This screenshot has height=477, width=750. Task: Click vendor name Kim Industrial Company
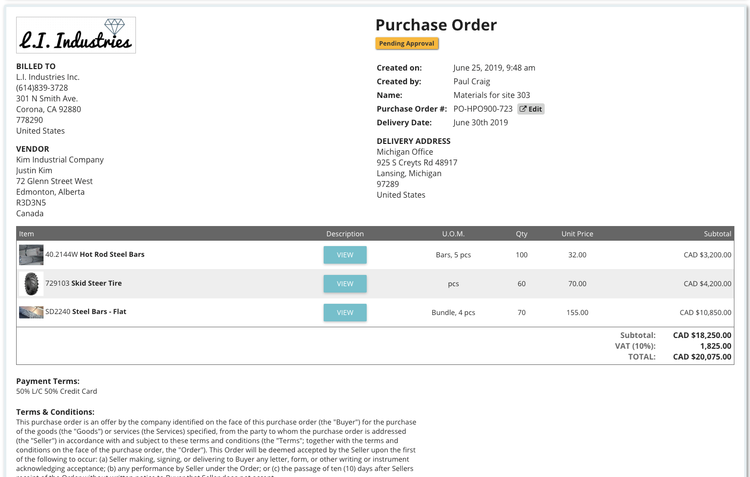pos(60,160)
